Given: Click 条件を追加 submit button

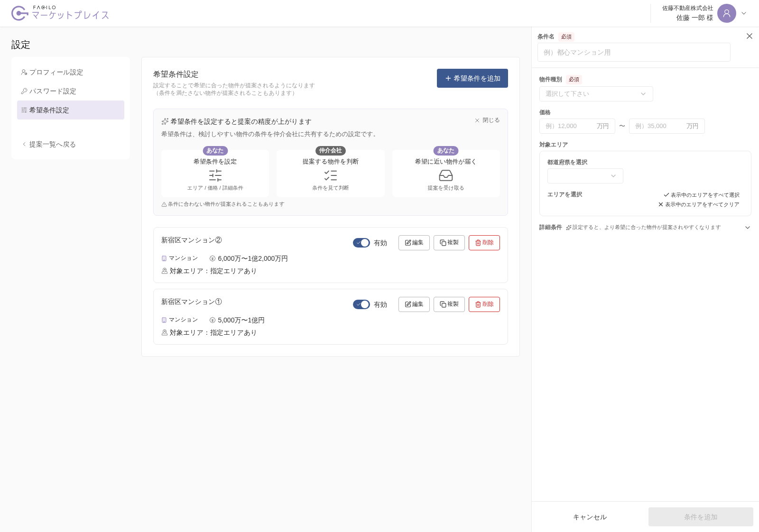Looking at the screenshot, I should tap(701, 517).
